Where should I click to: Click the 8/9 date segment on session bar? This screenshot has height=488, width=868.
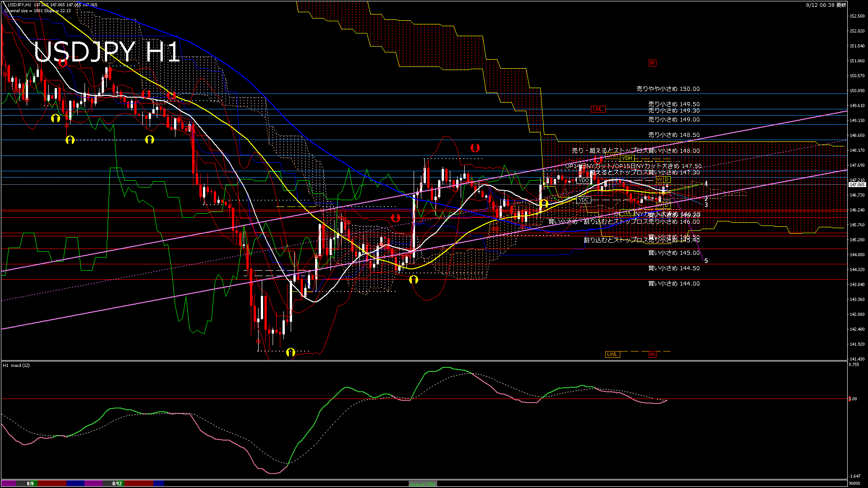click(30, 483)
